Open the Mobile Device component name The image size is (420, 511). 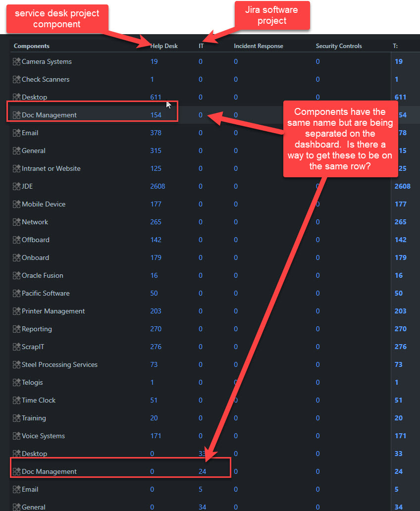(44, 204)
